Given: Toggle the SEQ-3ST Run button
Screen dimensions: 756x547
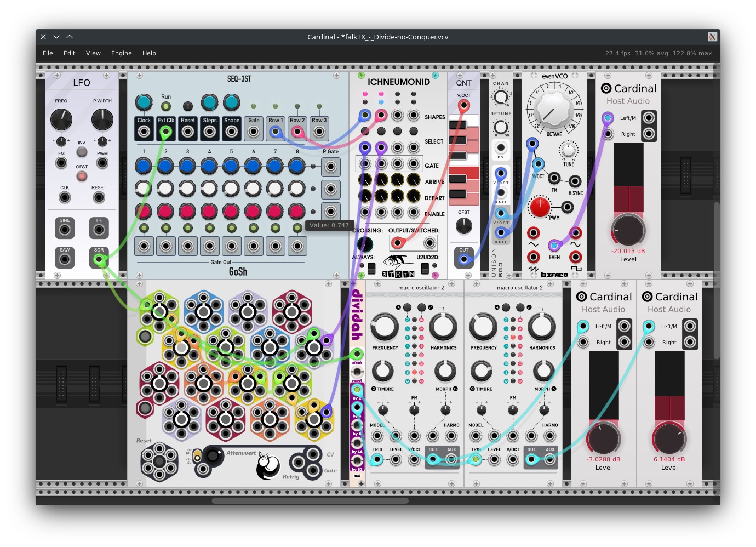Looking at the screenshot, I should [x=165, y=106].
